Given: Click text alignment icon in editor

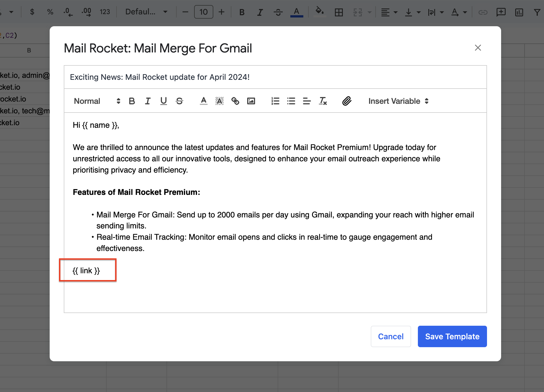Looking at the screenshot, I should [x=307, y=101].
